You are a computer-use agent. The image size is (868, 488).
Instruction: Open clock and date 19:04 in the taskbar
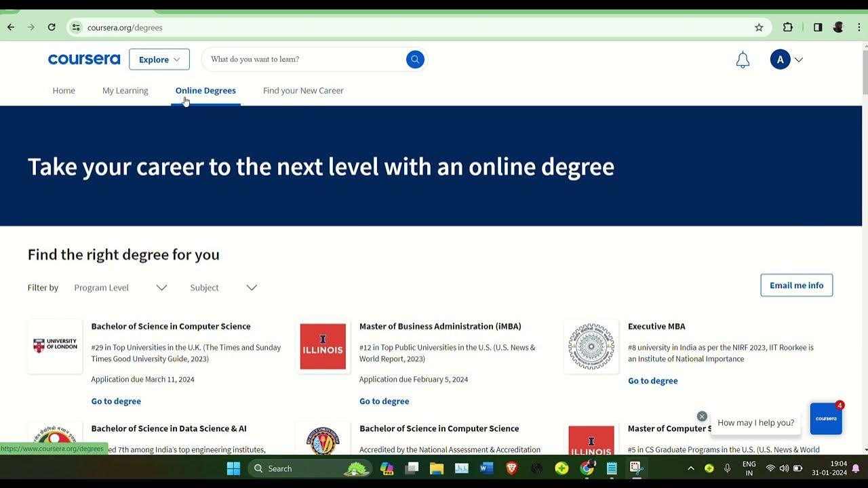(830, 468)
